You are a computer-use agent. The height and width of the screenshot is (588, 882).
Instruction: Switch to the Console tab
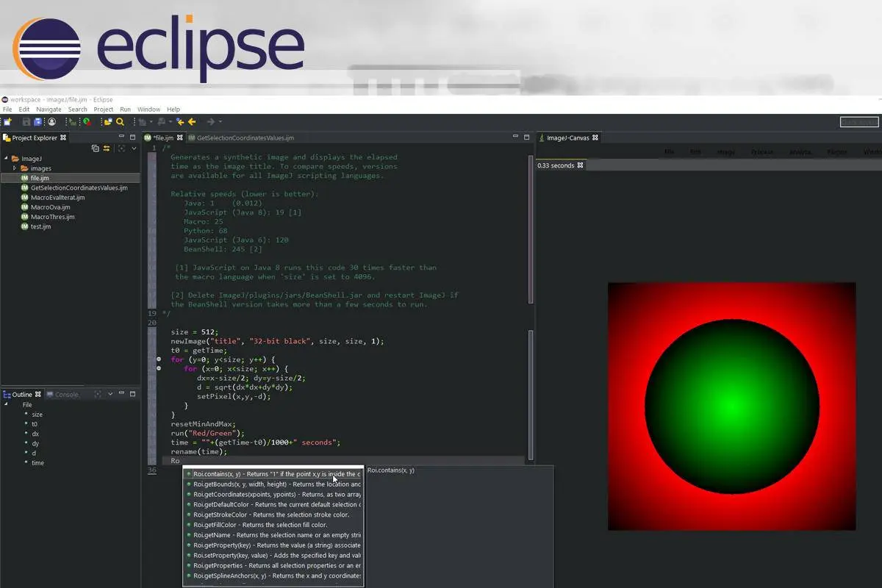62,395
